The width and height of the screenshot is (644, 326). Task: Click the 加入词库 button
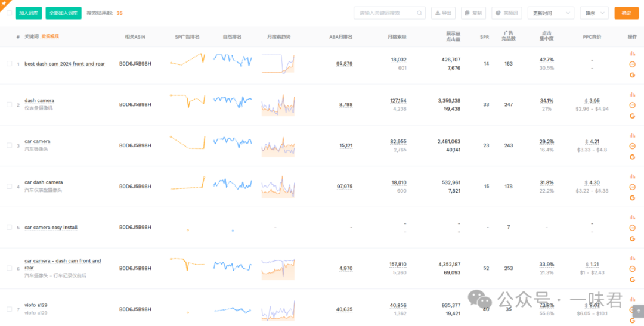29,13
